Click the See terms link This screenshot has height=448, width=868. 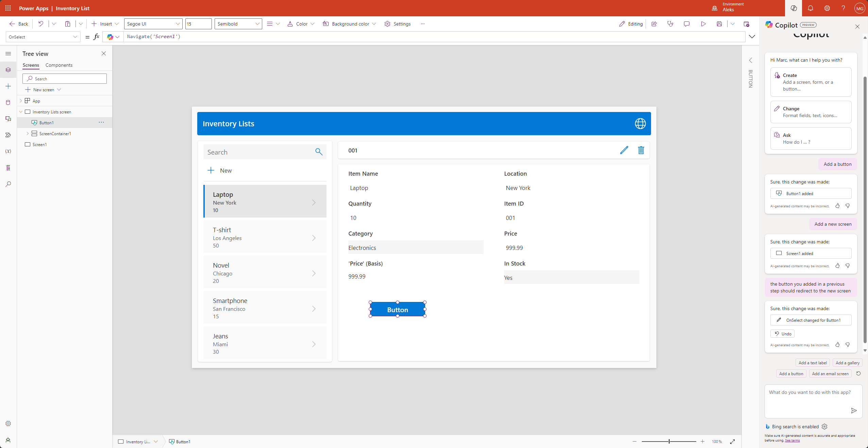(x=792, y=441)
